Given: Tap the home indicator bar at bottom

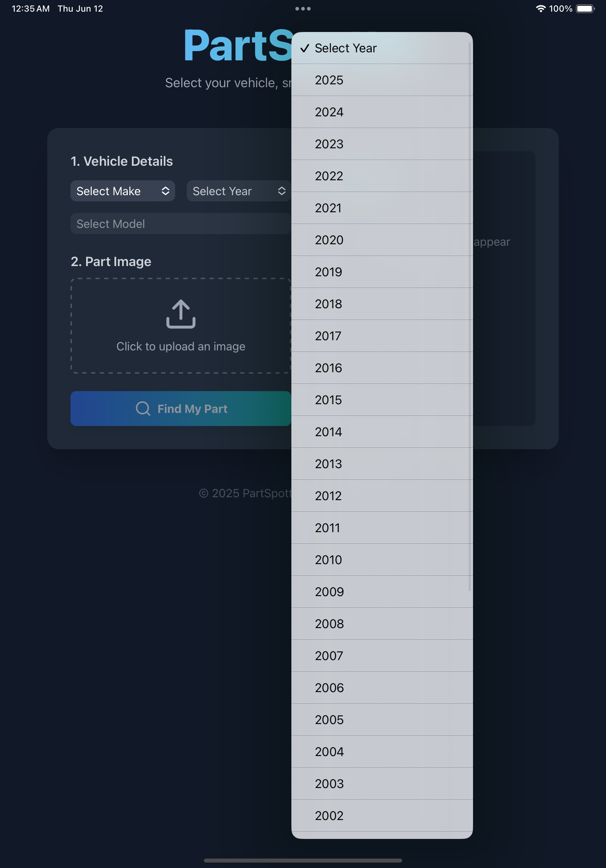Looking at the screenshot, I should (303, 860).
